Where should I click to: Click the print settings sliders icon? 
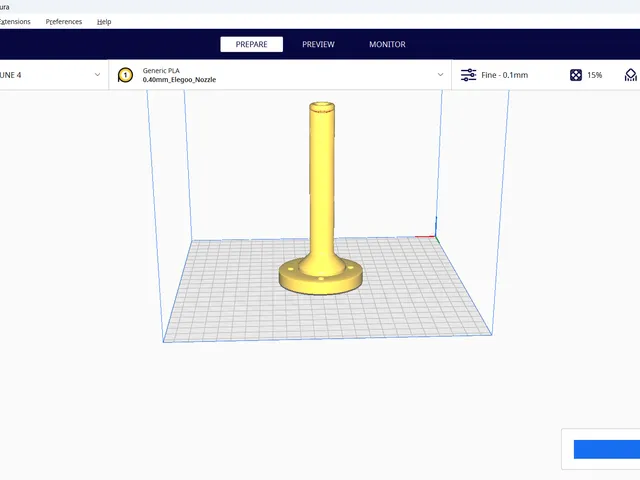pos(468,75)
